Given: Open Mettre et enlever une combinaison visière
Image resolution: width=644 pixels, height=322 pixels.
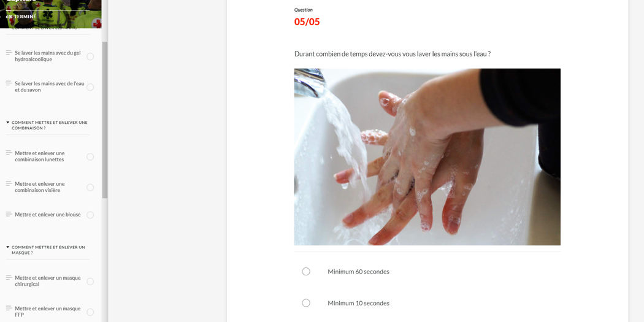Looking at the screenshot, I should (40, 187).
